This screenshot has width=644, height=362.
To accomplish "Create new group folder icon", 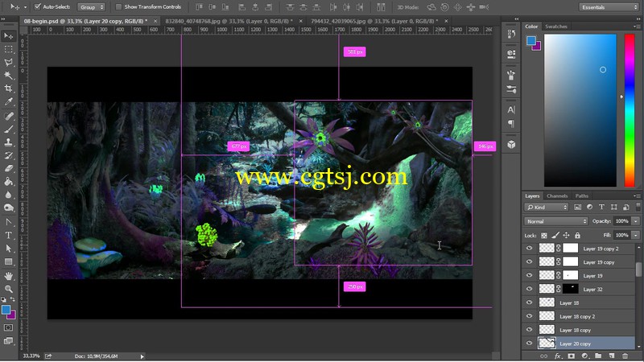I will 598,356.
